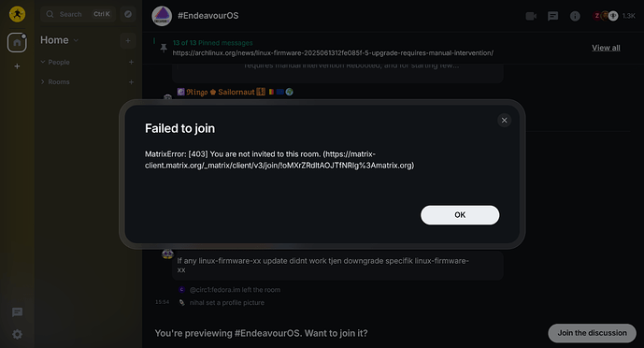Viewport: 644px width, 348px height.
Task: Click the Search field
Action: click(78, 14)
